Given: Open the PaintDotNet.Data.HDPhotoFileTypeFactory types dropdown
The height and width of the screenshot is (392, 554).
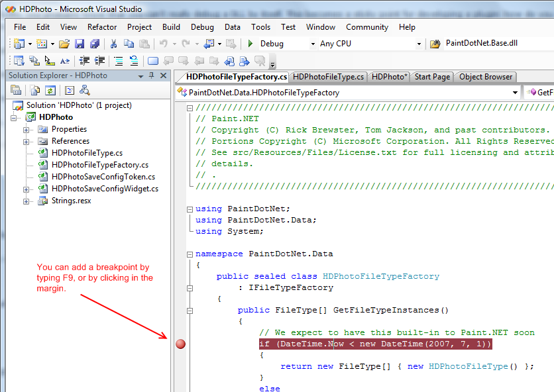Looking at the screenshot, I should (515, 93).
